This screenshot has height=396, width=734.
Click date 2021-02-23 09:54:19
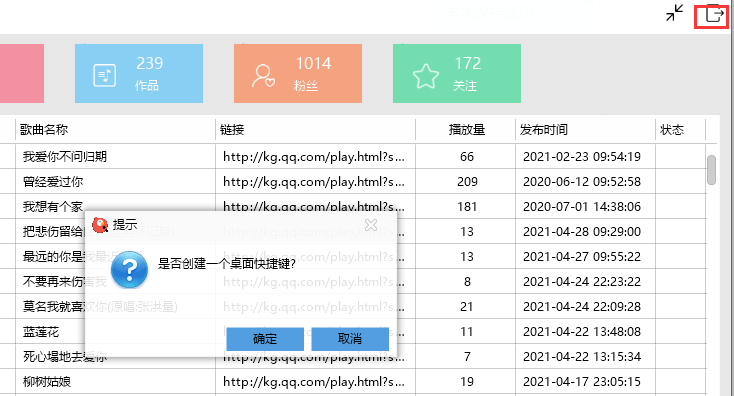(x=582, y=156)
